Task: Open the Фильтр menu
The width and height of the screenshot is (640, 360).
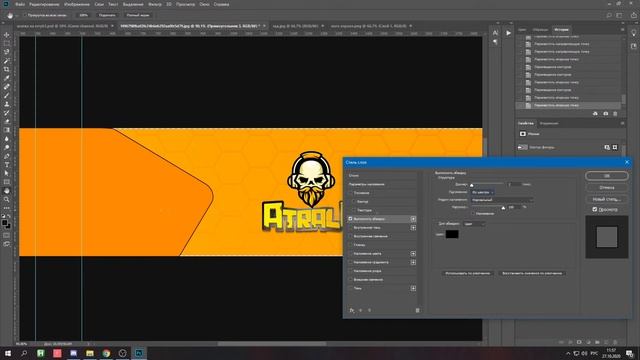Action: [x=155, y=4]
